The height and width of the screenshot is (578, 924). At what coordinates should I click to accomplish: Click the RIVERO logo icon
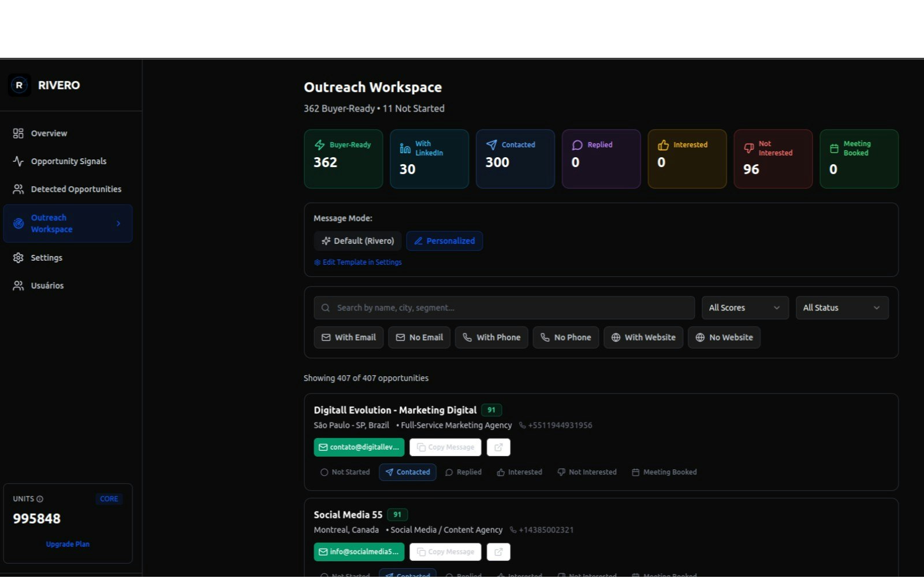(18, 85)
